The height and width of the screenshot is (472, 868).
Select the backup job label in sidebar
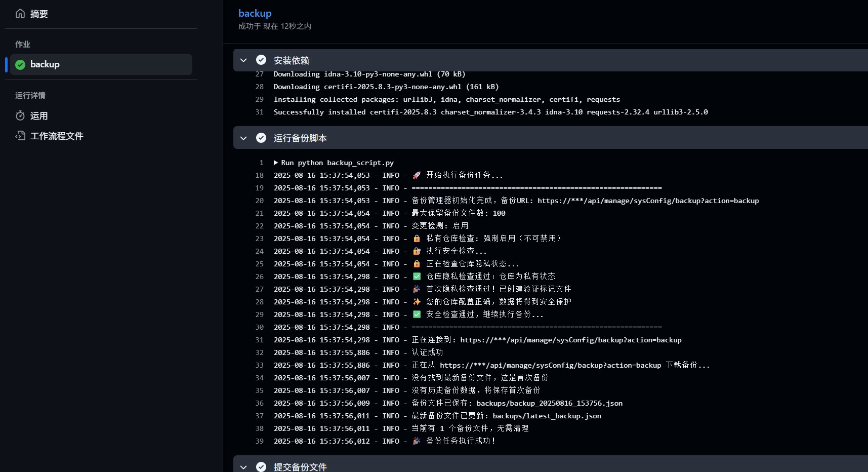click(45, 64)
